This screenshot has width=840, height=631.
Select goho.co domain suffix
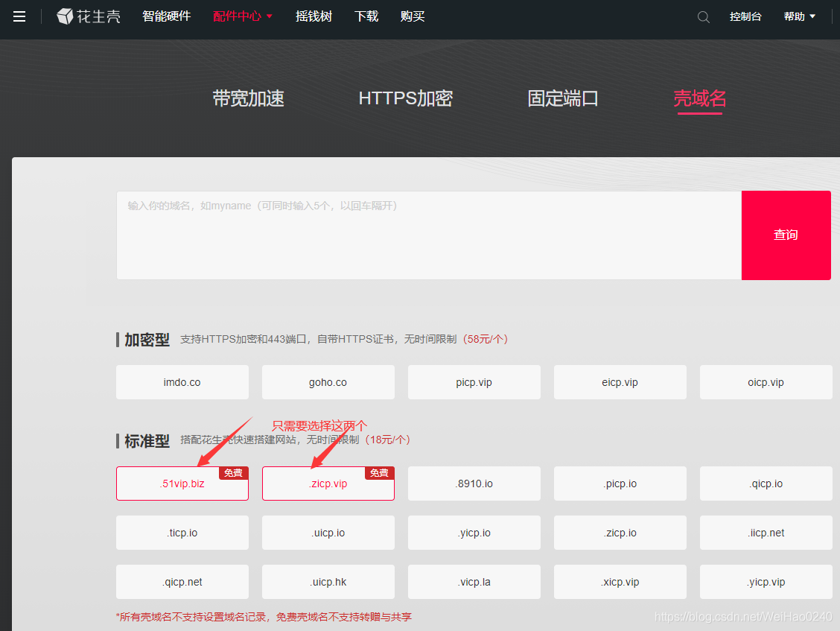(x=328, y=382)
